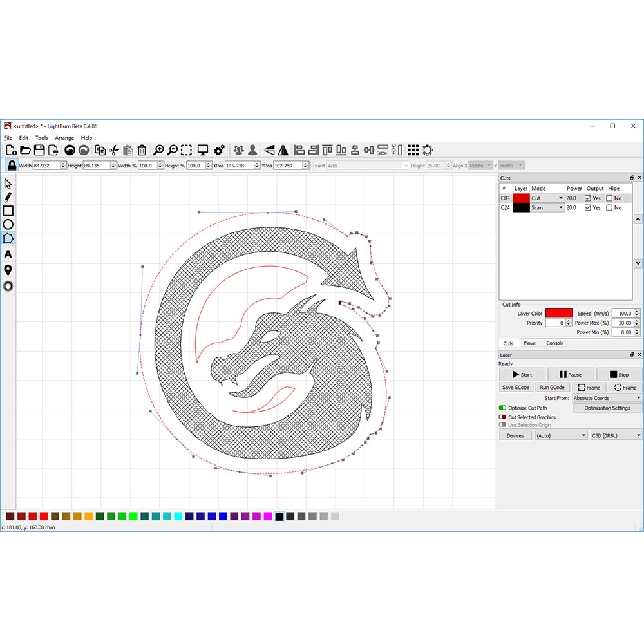Pick magenta from the color palette strip
Image resolution: width=644 pixels, height=644 pixels.
(268, 516)
